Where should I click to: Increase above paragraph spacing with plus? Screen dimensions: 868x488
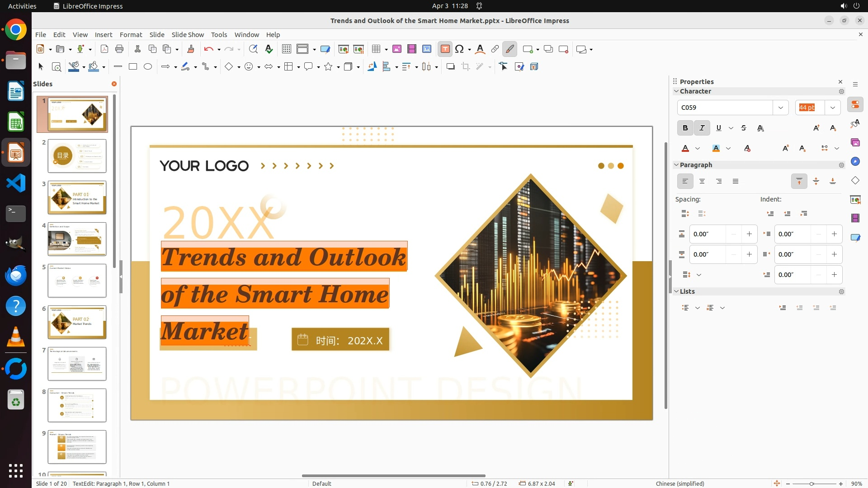(x=749, y=234)
